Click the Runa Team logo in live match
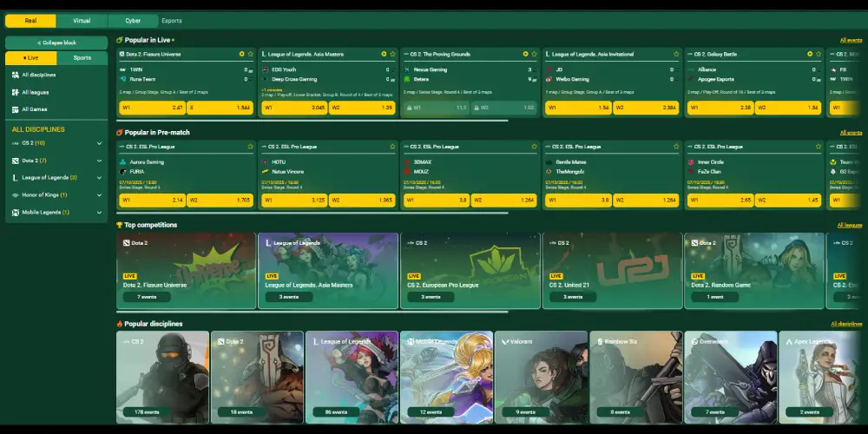Screen dimensions: 868x434 click(x=123, y=79)
